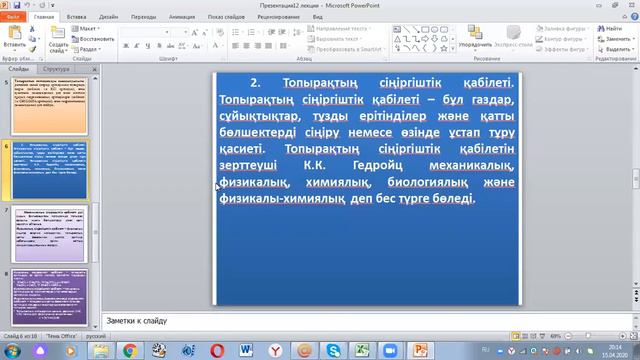
Task: Open the font color A button
Action: click(x=218, y=46)
